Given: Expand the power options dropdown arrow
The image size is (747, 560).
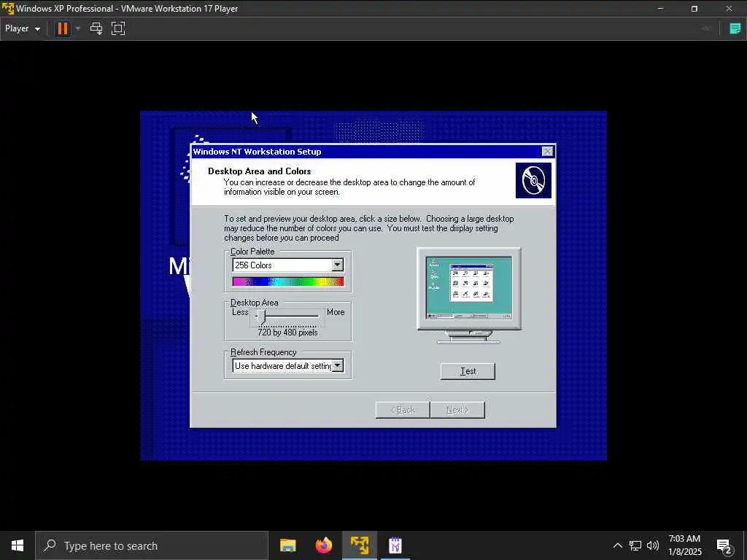Looking at the screenshot, I should tap(78, 28).
